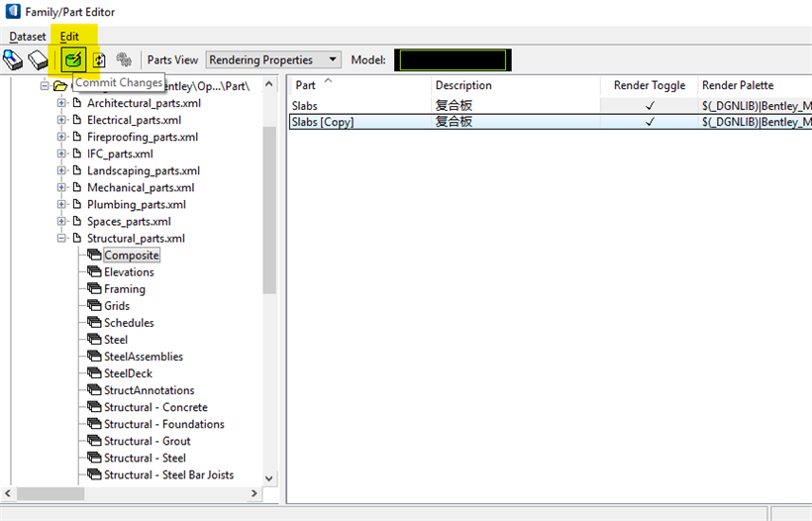Select Landscaping_parts.xml in tree
The height and width of the screenshot is (521, 812).
(x=144, y=170)
